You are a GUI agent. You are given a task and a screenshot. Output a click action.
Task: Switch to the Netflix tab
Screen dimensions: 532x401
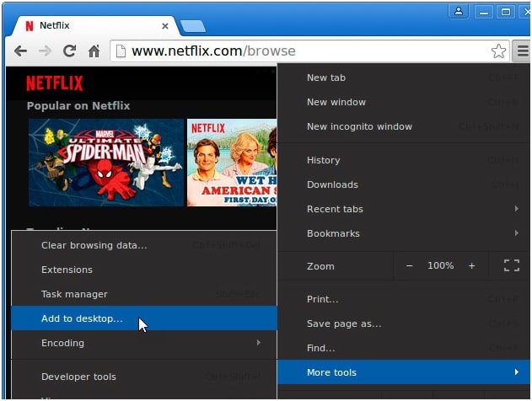coord(95,26)
